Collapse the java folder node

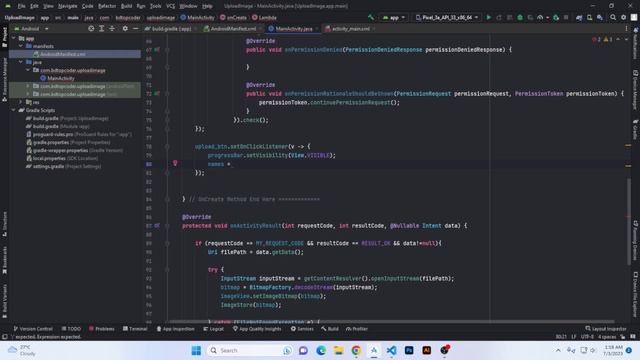[x=21, y=62]
